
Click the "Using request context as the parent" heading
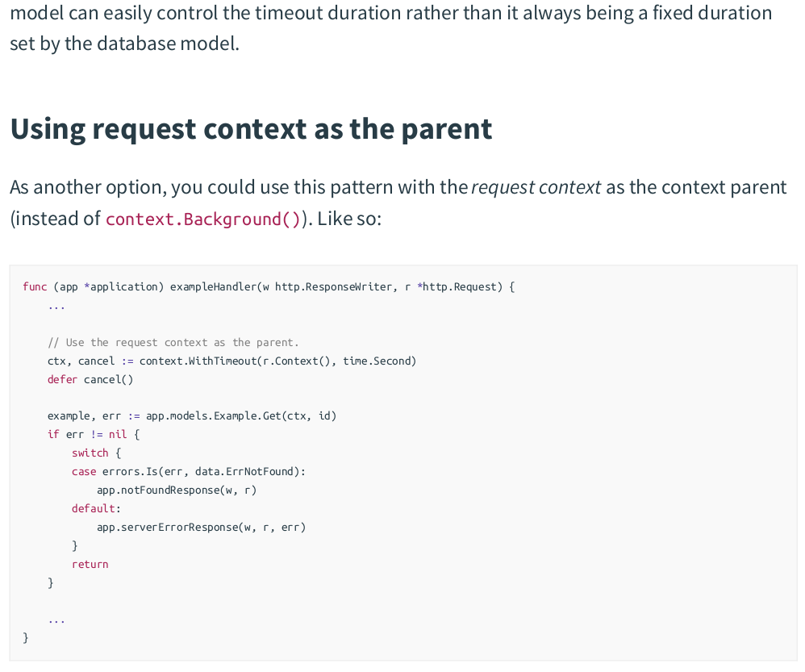pos(251,129)
